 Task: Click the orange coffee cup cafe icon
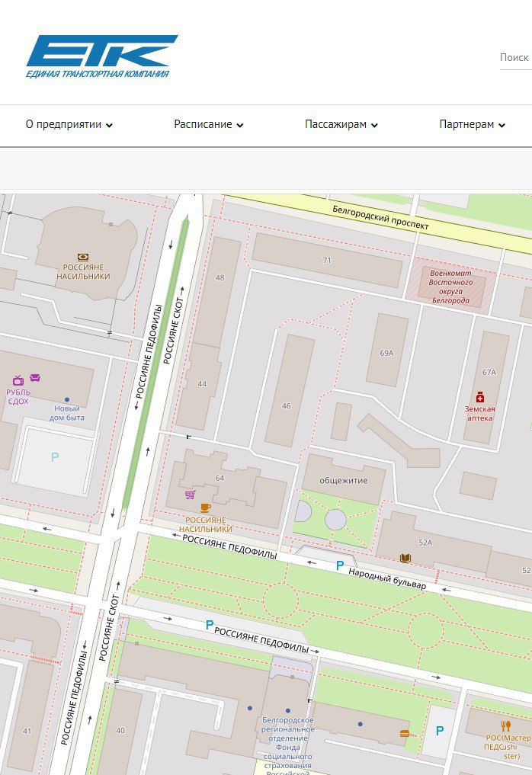(x=205, y=508)
